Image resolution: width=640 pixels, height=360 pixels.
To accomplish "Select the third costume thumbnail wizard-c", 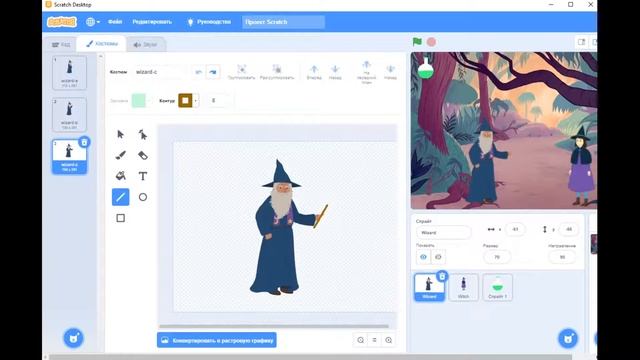I will pos(69,157).
